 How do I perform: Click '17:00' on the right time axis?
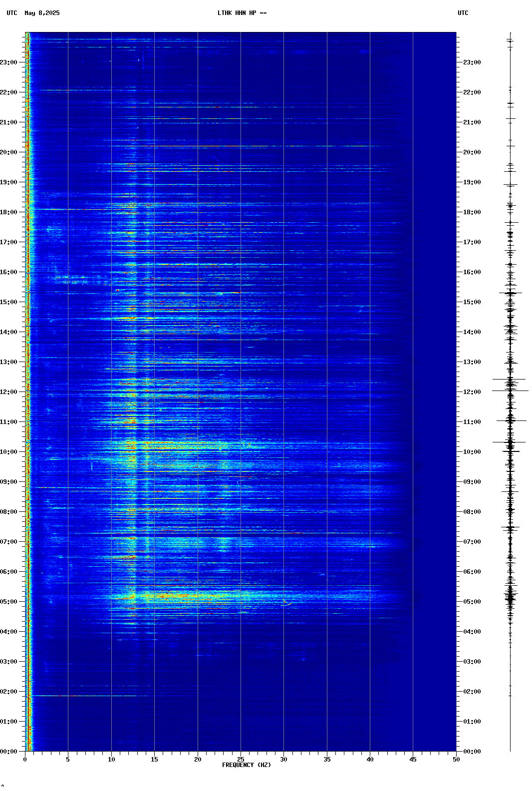click(x=472, y=242)
